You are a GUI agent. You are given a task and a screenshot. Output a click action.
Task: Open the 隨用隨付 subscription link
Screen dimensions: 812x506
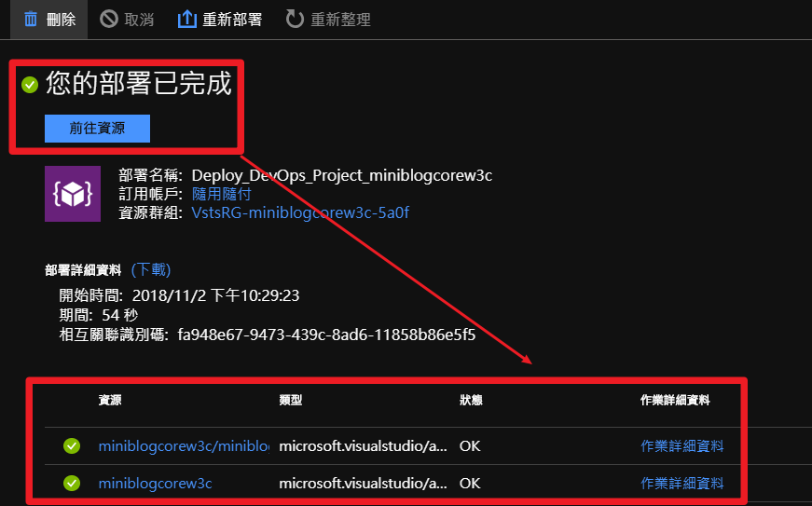(x=221, y=194)
